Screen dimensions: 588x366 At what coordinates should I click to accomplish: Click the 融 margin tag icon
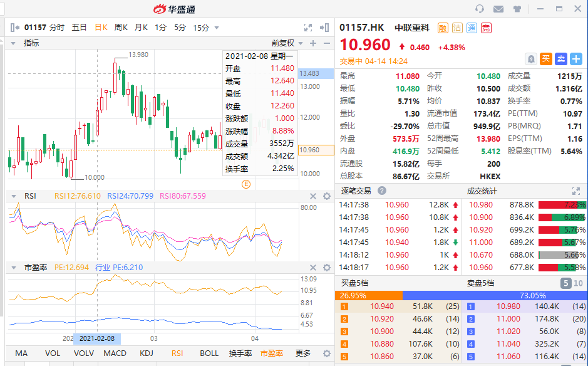(x=443, y=28)
